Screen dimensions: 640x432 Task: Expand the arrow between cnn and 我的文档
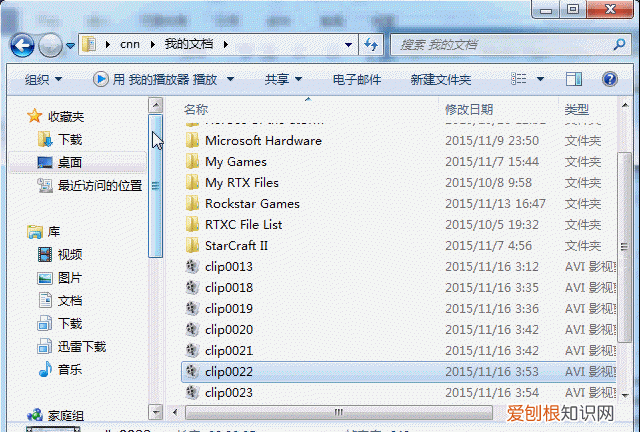(153, 44)
